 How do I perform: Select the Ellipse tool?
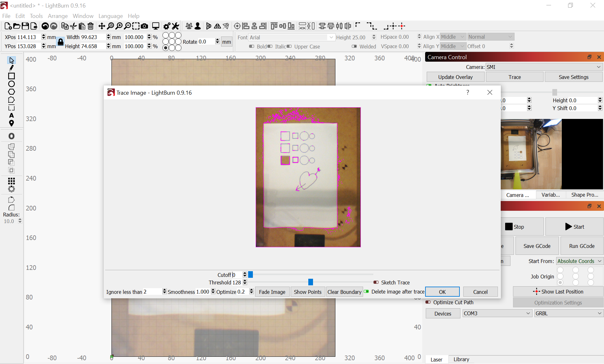coord(11,84)
